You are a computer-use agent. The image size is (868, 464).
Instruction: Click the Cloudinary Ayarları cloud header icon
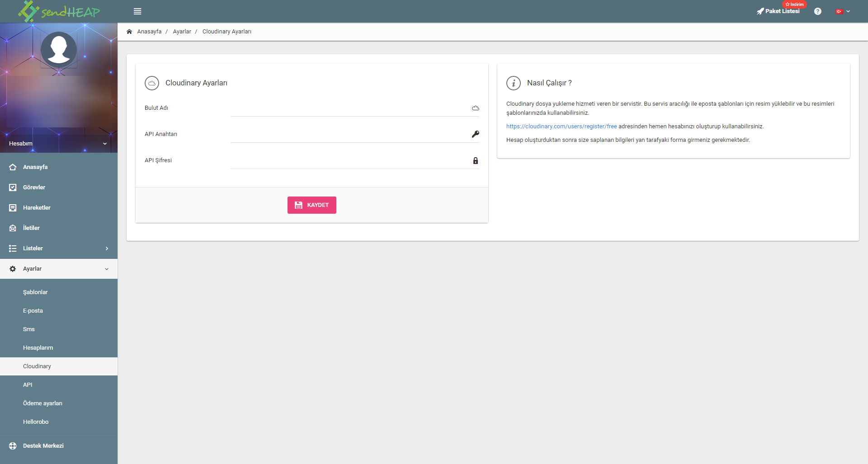[x=152, y=83]
